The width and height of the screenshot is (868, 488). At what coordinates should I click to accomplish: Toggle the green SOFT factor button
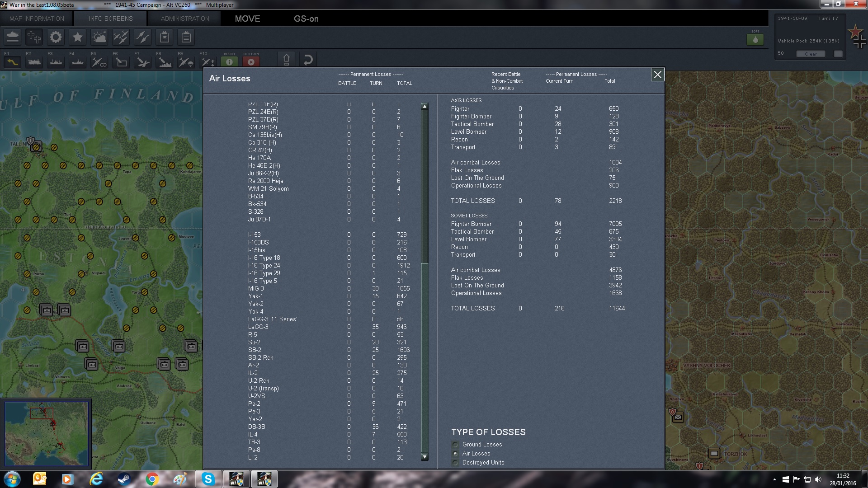(755, 39)
